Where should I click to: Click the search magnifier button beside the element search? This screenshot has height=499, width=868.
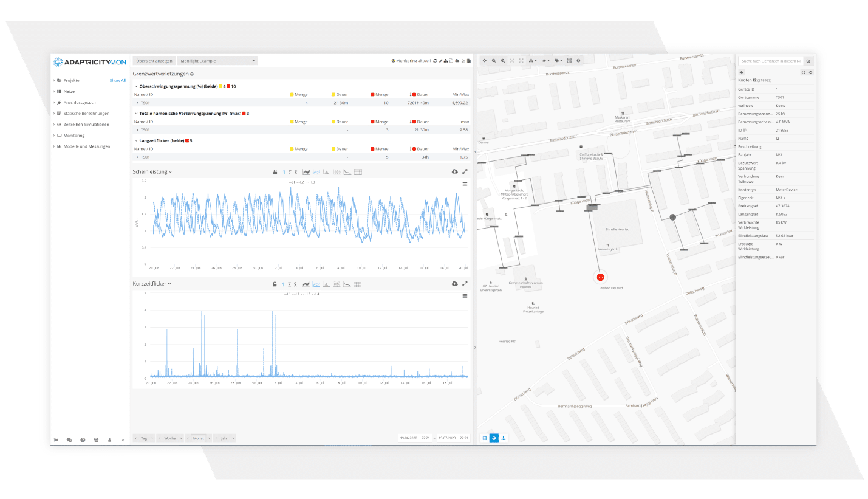point(808,61)
